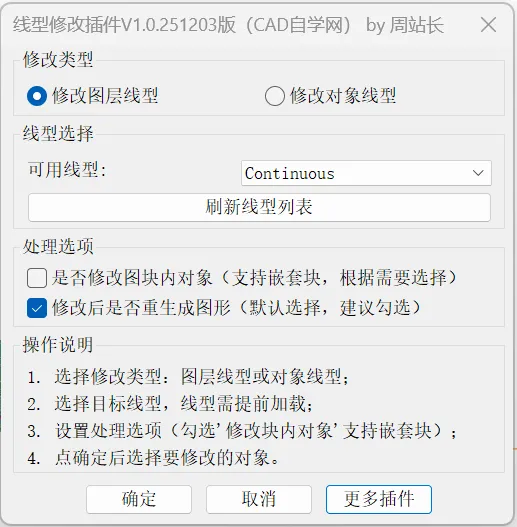The width and height of the screenshot is (517, 527).
Task: Expand the linetype dropdown chevron arrow
Action: (478, 173)
